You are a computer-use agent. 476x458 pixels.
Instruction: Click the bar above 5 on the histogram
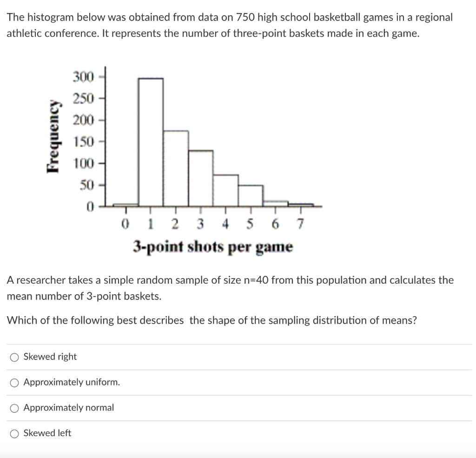(251, 195)
